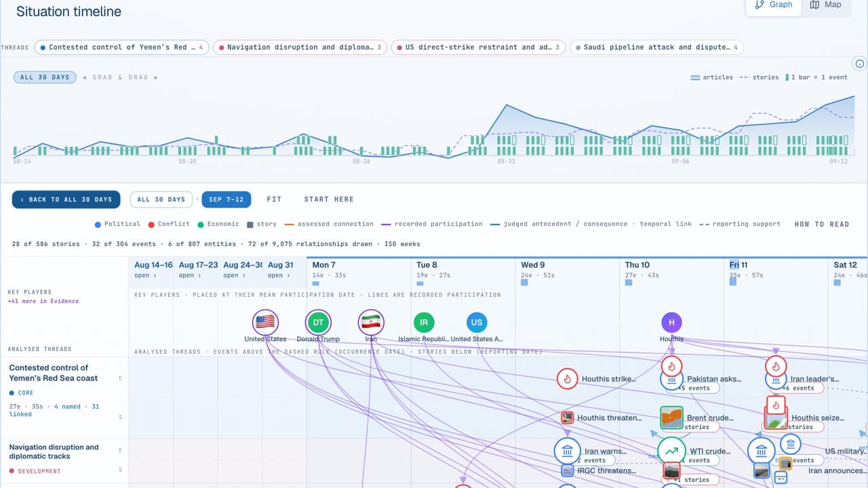This screenshot has width=868, height=488.
Task: Open the Brent crude story thumbnail
Action: pos(671,418)
